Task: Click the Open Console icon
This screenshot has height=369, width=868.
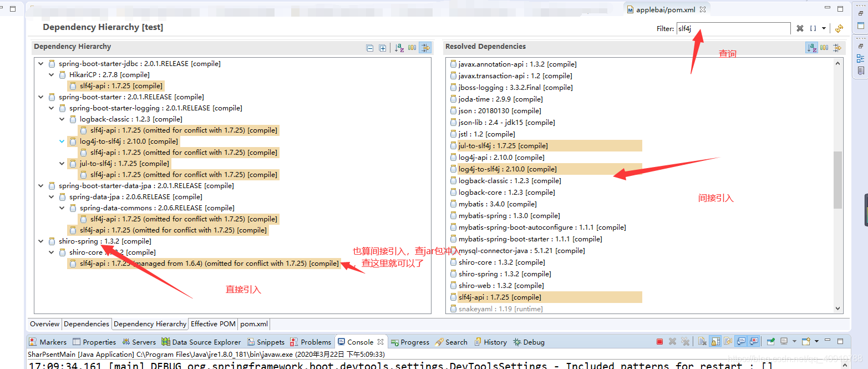Action: pos(806,341)
